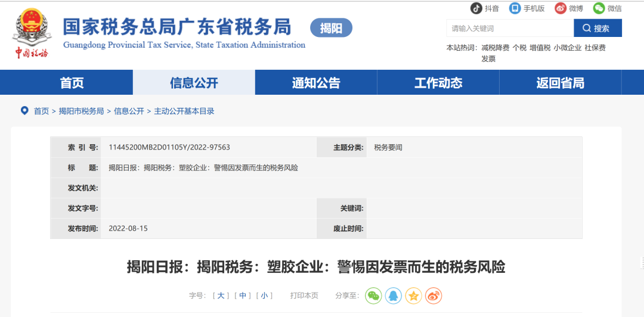Set font size to small (小)

(x=264, y=296)
